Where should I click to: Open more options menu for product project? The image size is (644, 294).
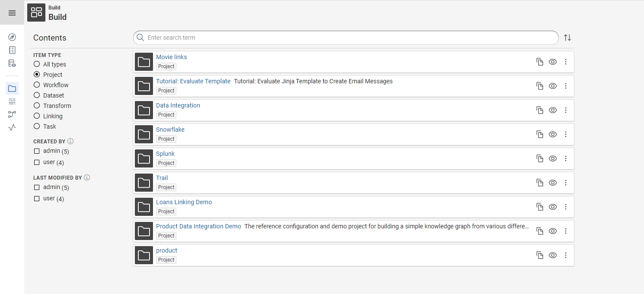tap(566, 255)
